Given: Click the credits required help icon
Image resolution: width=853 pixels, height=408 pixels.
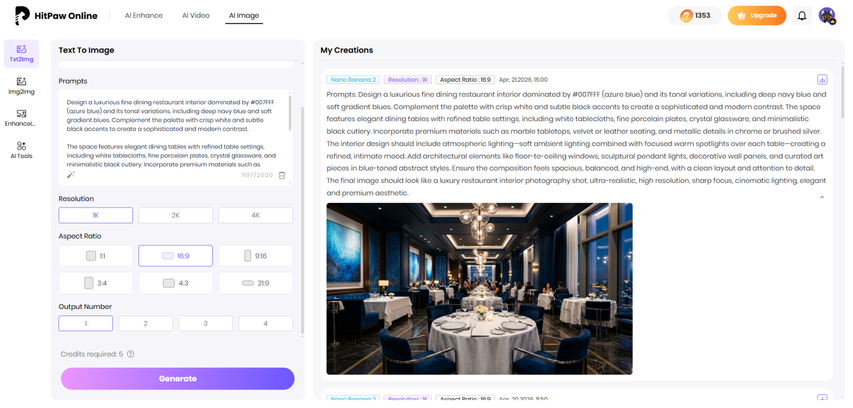Looking at the screenshot, I should [131, 354].
